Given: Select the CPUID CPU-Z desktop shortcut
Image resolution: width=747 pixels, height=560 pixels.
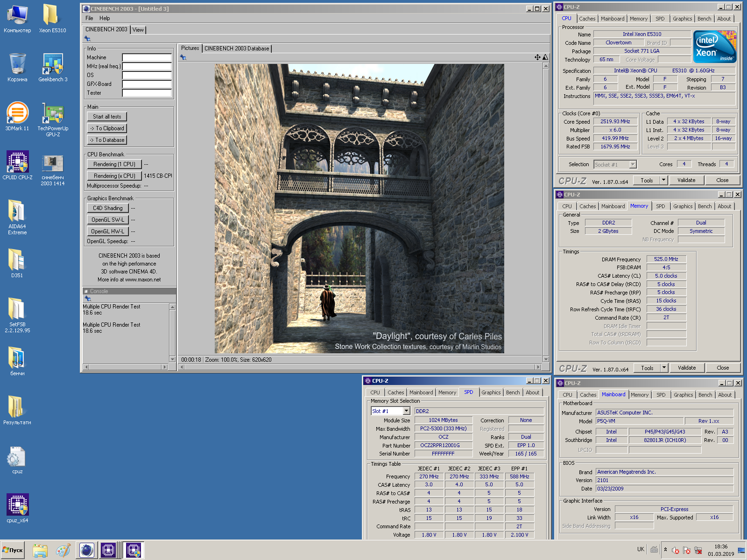Looking at the screenshot, I should pos(17,166).
